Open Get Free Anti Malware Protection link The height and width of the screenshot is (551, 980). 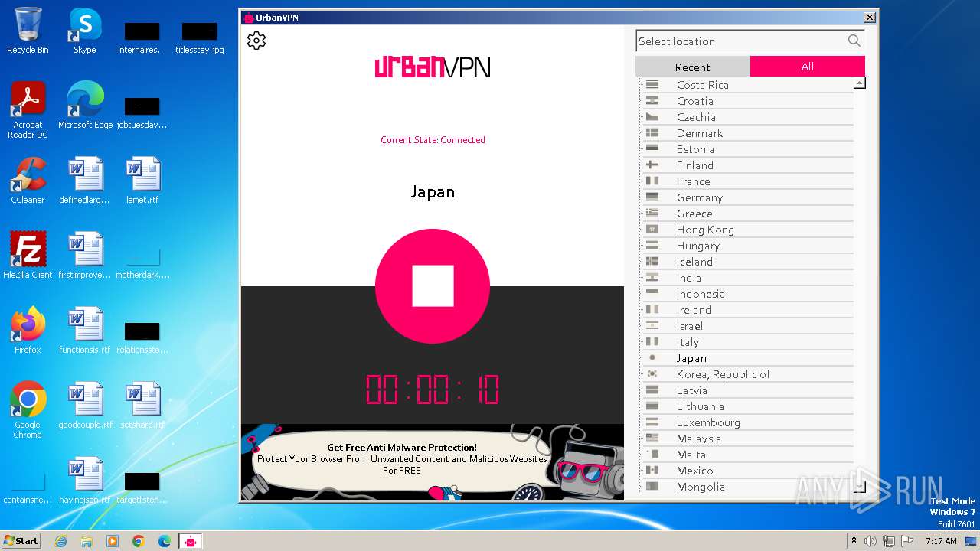point(402,448)
